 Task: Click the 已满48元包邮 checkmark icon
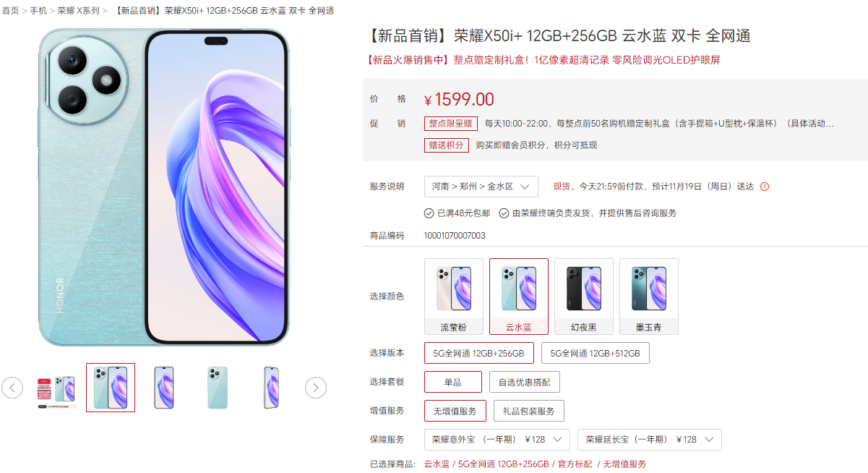(x=429, y=213)
